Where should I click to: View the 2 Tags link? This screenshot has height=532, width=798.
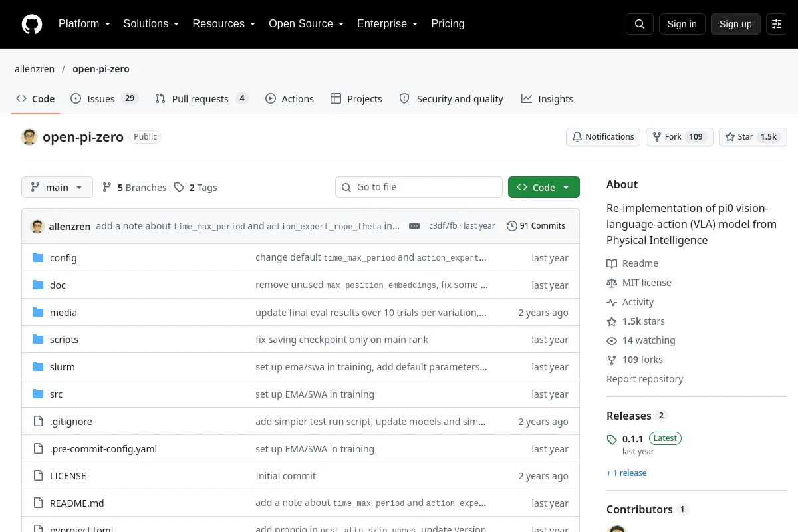[196, 188]
